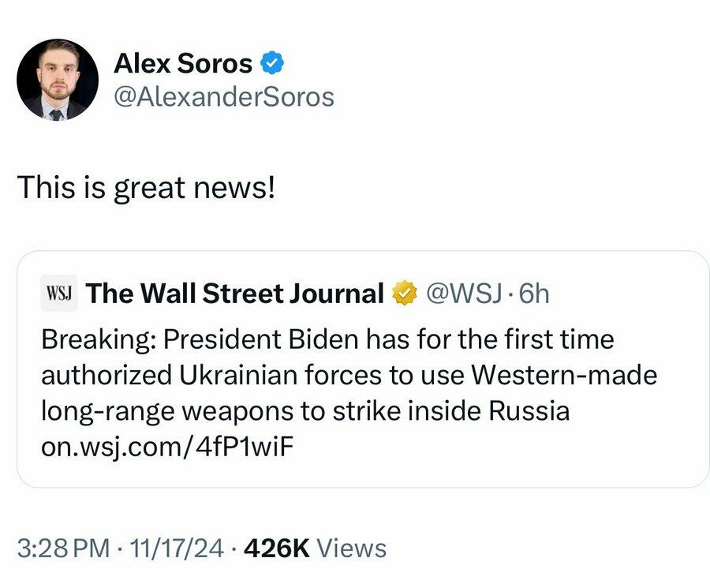Click the "Views" label
This screenshot has height=588, width=710.
click(x=352, y=548)
